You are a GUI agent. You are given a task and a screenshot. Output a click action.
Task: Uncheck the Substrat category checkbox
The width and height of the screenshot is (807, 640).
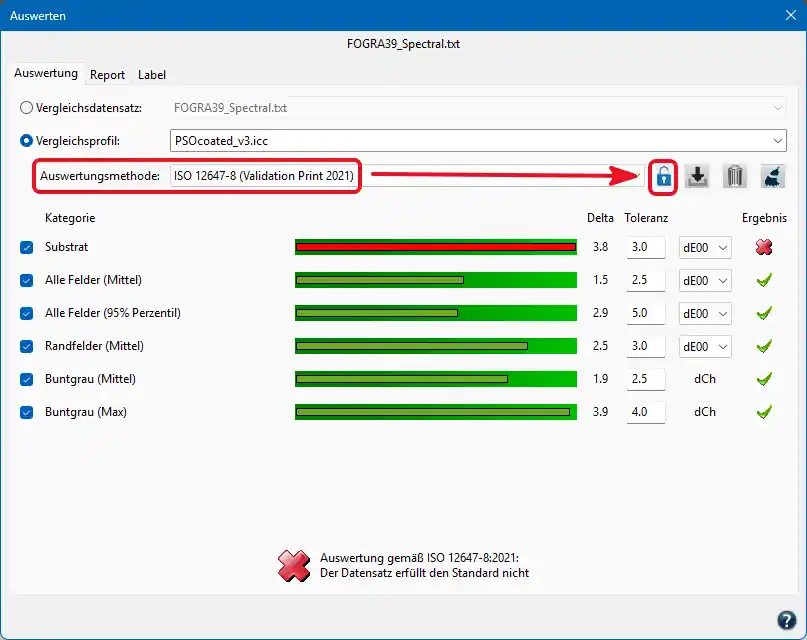pos(26,247)
